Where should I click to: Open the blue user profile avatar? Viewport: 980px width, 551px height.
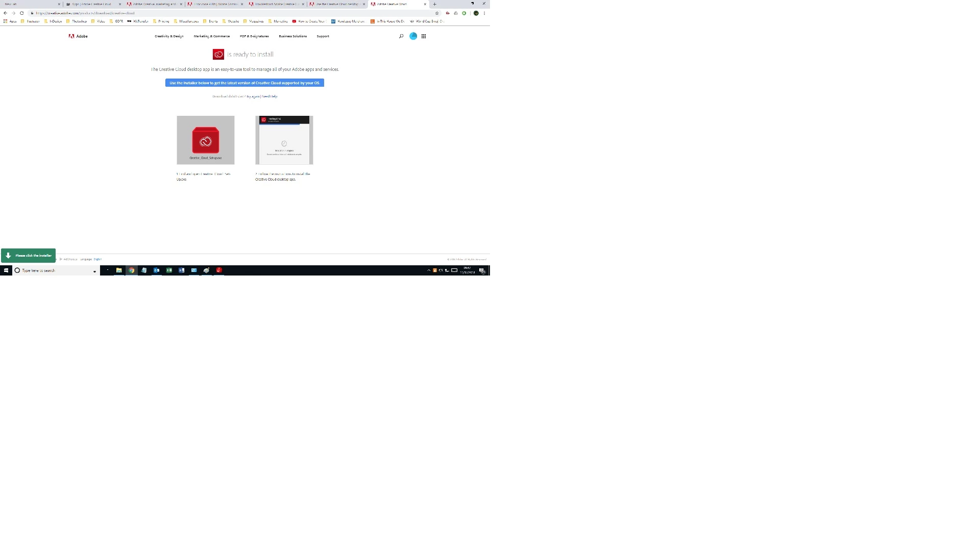(413, 36)
